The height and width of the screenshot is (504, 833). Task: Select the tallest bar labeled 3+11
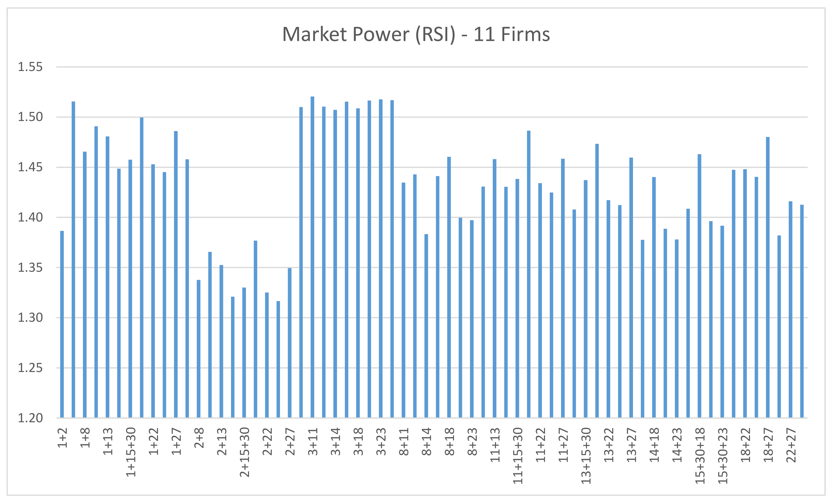click(312, 257)
